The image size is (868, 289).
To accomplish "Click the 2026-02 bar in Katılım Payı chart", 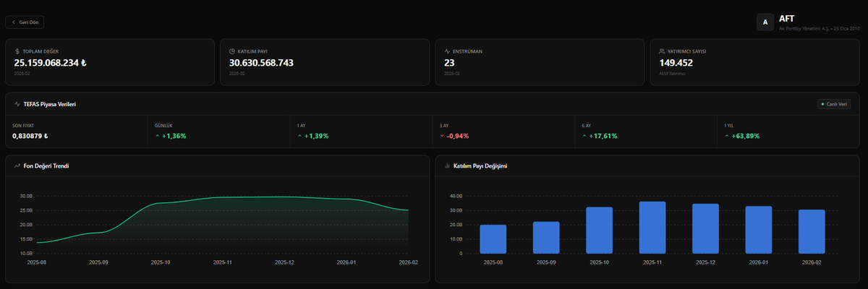I will click(x=812, y=232).
